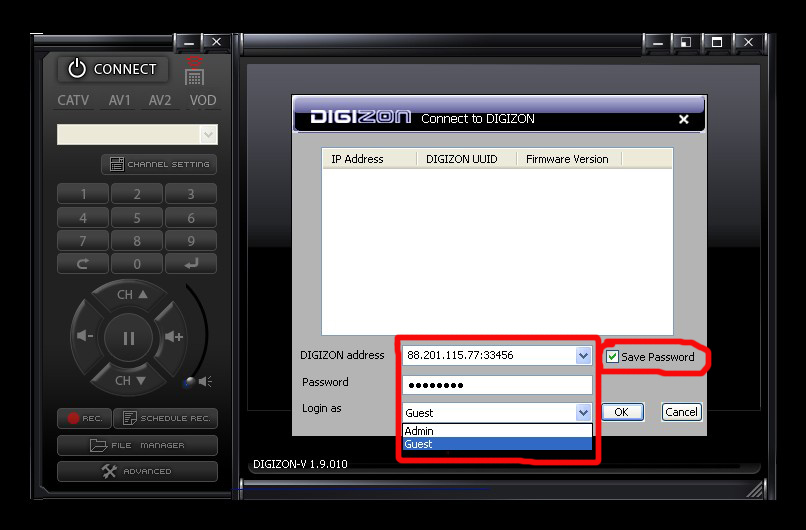
Task: Tap keypad digit 6
Action: tap(191, 218)
